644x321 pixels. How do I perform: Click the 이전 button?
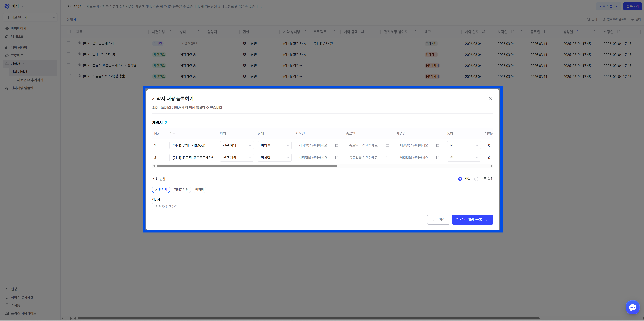tap(438, 219)
